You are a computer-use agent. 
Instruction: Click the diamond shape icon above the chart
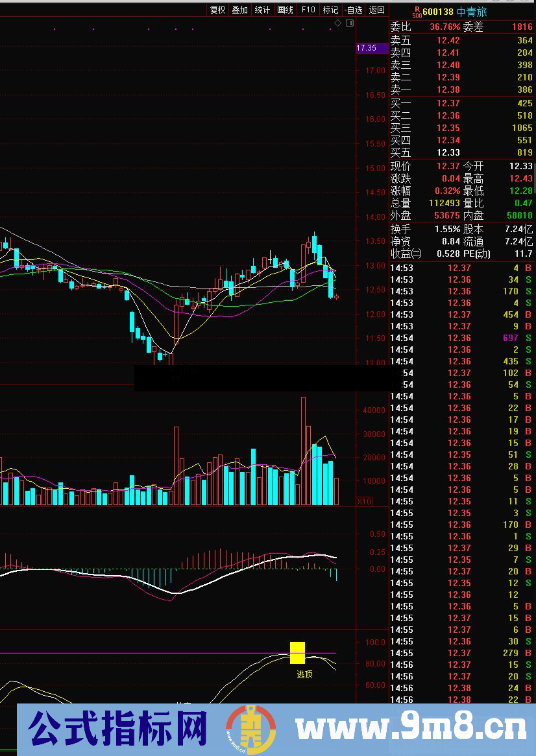(x=337, y=22)
